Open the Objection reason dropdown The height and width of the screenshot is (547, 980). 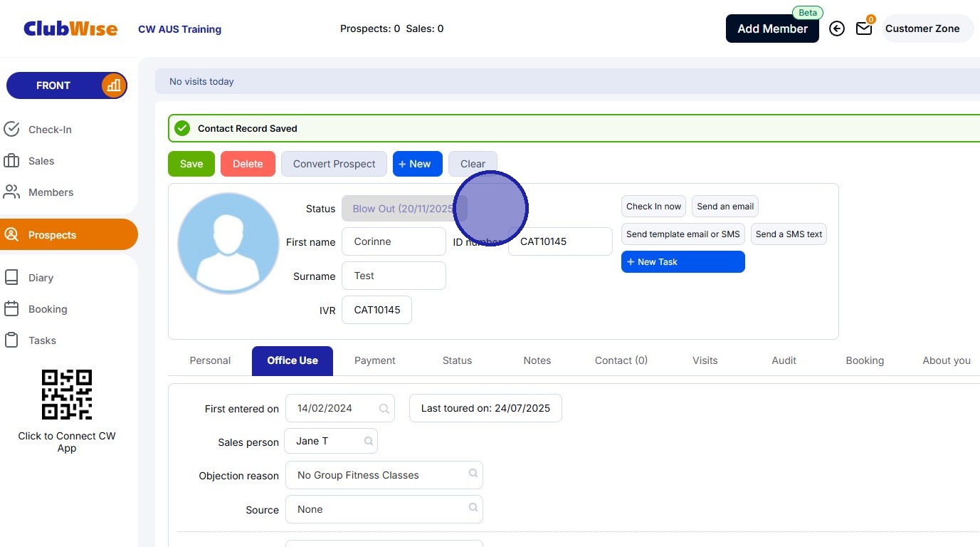[384, 475]
